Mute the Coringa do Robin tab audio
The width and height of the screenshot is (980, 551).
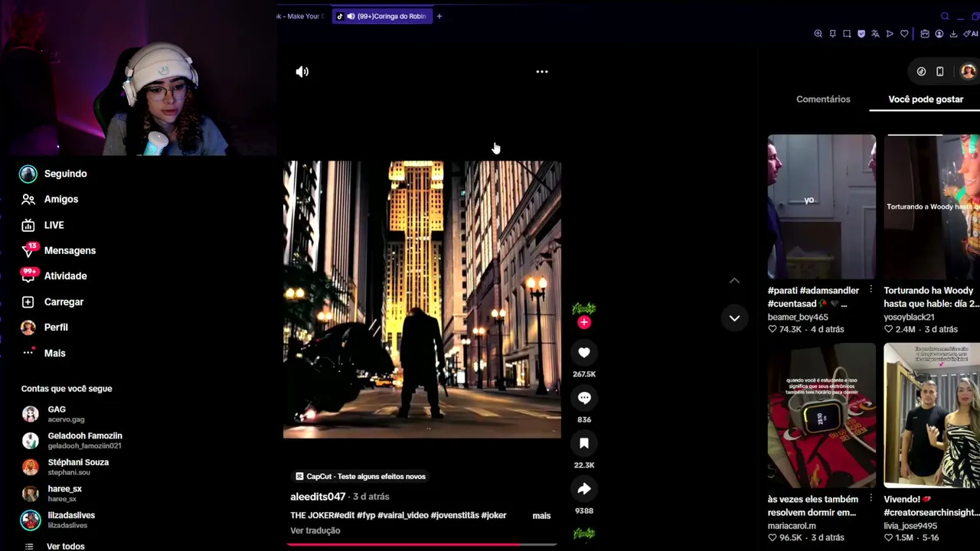(351, 16)
